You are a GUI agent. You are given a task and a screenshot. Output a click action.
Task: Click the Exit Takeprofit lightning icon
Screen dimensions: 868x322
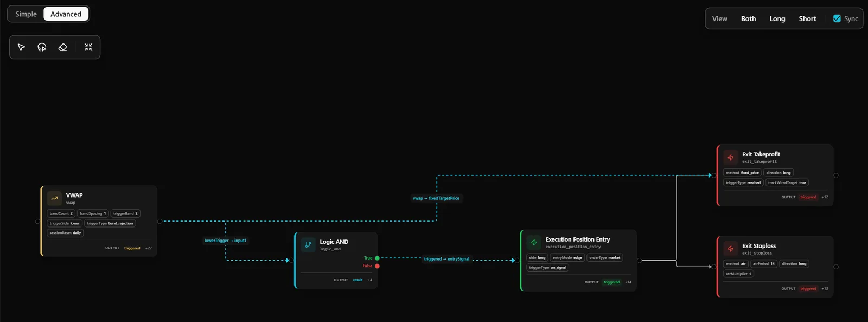(x=731, y=157)
